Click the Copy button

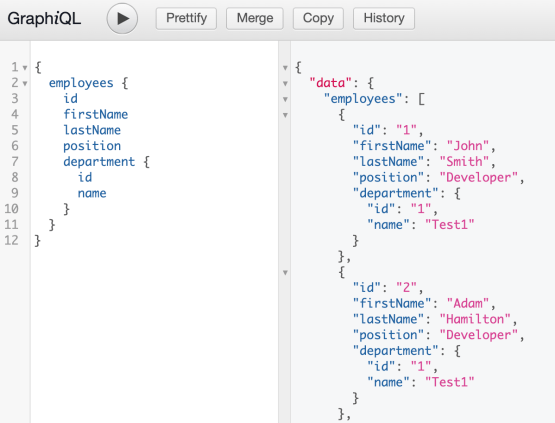(318, 18)
